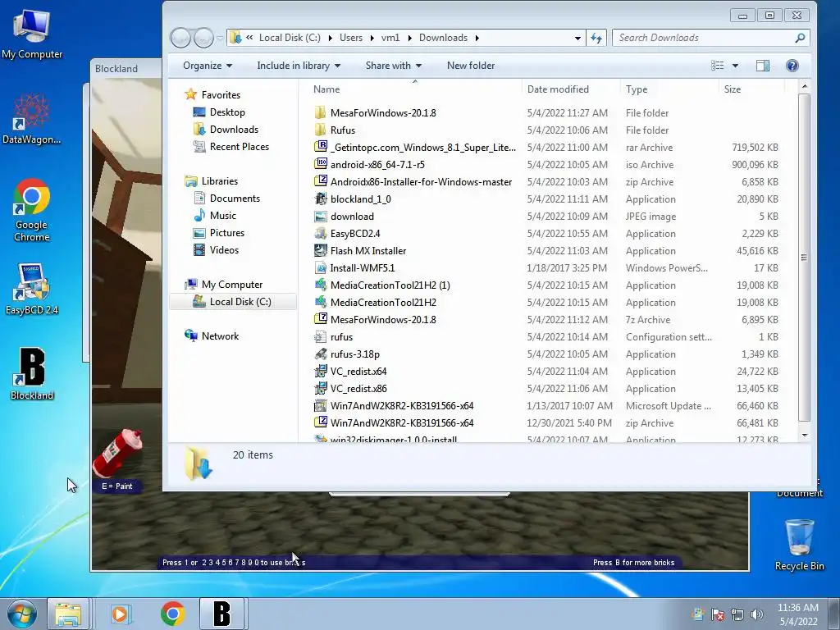Click the Blockland window title bar
The width and height of the screenshot is (840, 630).
click(x=126, y=69)
